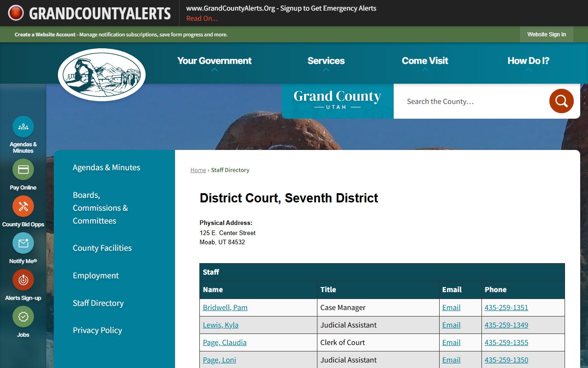Click the 125 E. Center Street address text
Viewport: 588px width, 368px height.
click(x=228, y=233)
